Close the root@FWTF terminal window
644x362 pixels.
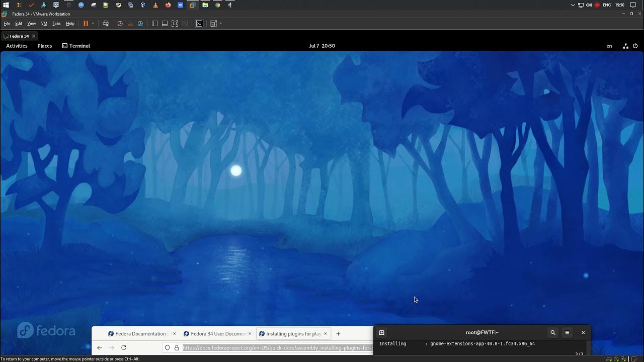click(x=583, y=332)
